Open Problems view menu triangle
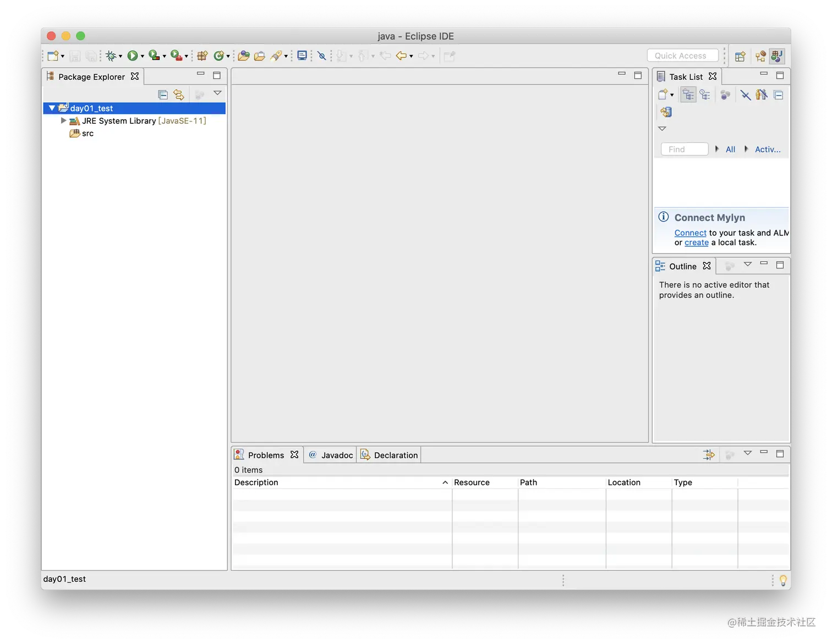 point(748,453)
